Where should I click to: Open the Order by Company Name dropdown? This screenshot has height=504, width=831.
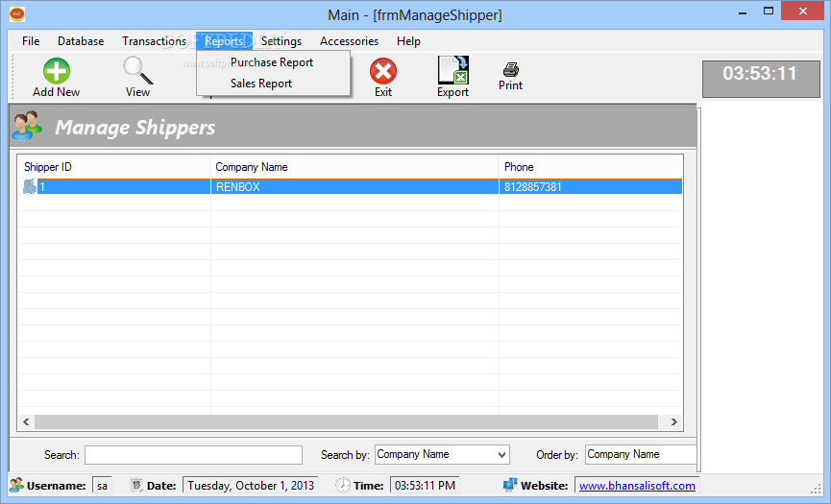click(641, 455)
